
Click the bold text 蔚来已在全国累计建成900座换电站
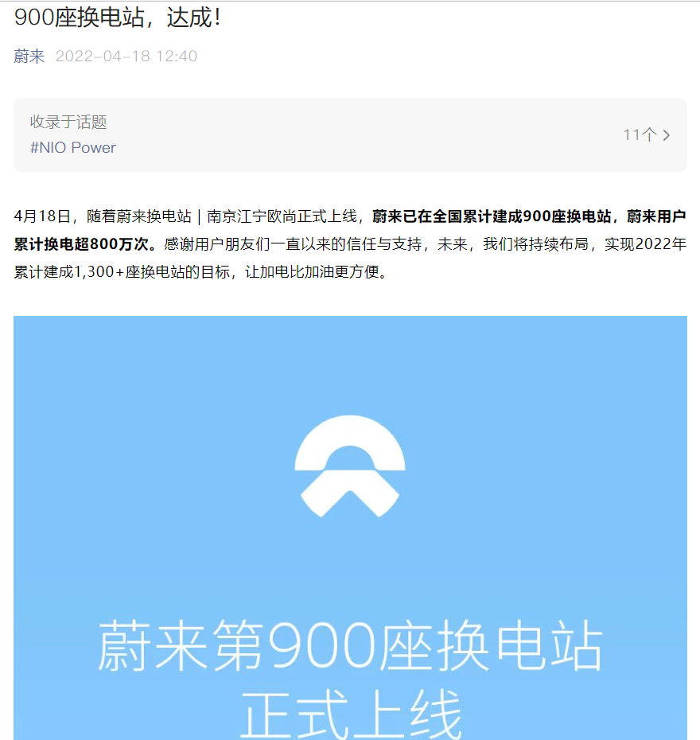pos(492,216)
